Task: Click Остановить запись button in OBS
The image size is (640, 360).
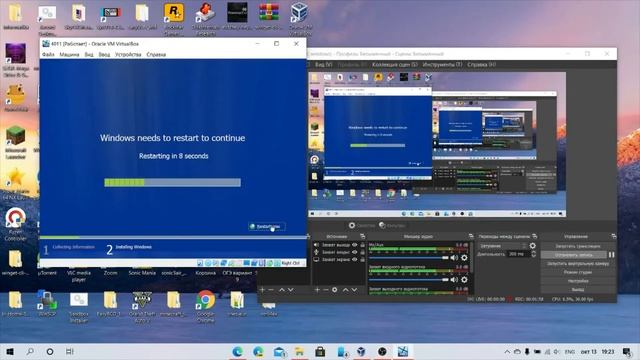Action: click(x=574, y=255)
